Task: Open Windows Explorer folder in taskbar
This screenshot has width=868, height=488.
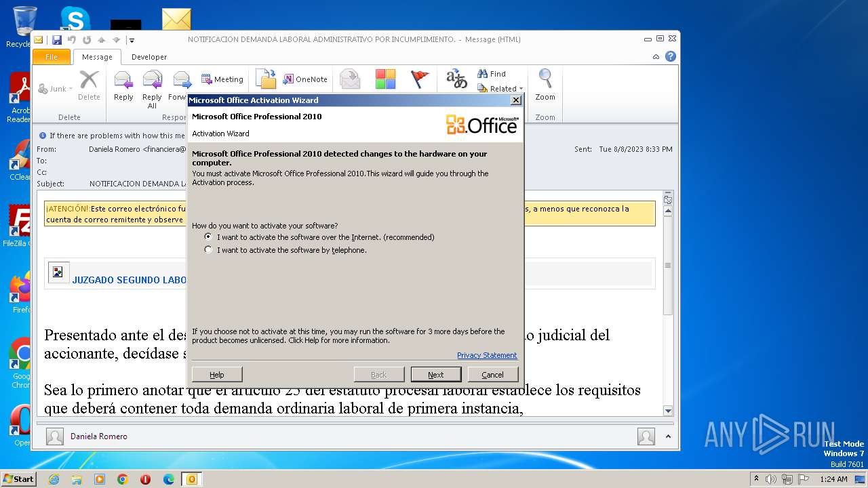Action: [77, 479]
